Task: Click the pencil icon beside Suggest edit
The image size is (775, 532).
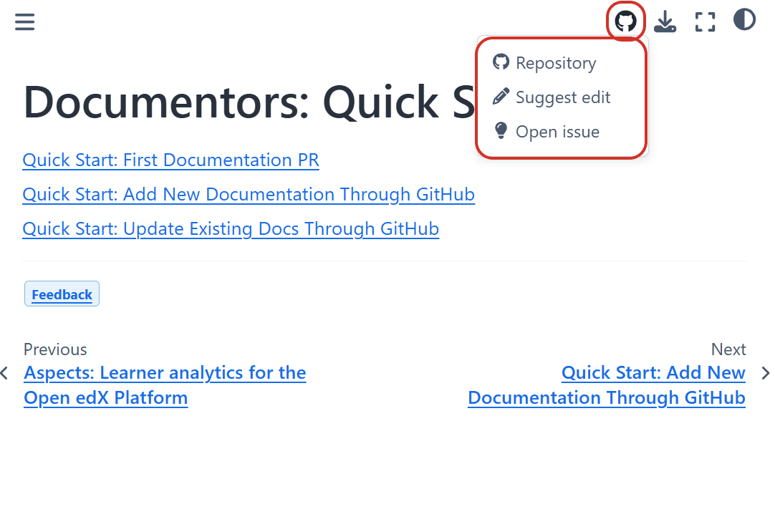Action: point(501,97)
